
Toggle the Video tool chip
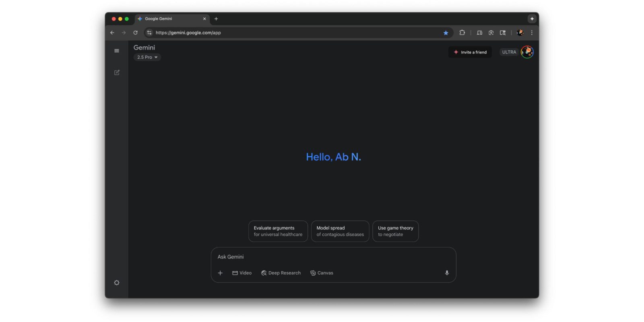point(242,273)
